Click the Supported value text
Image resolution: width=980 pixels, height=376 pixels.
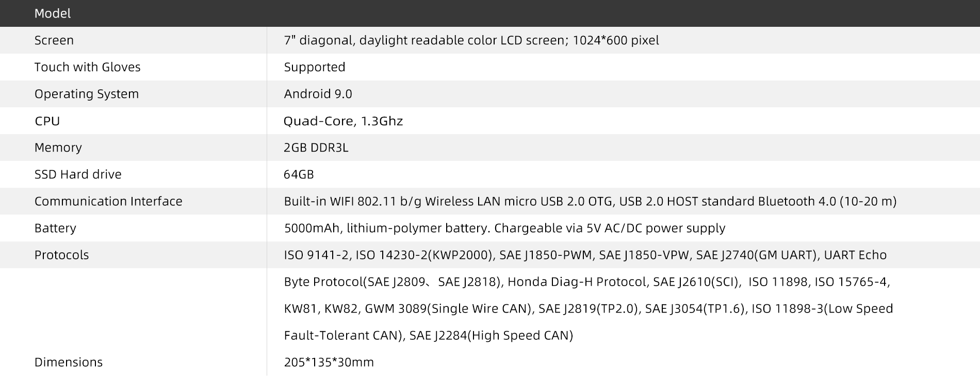point(315,67)
